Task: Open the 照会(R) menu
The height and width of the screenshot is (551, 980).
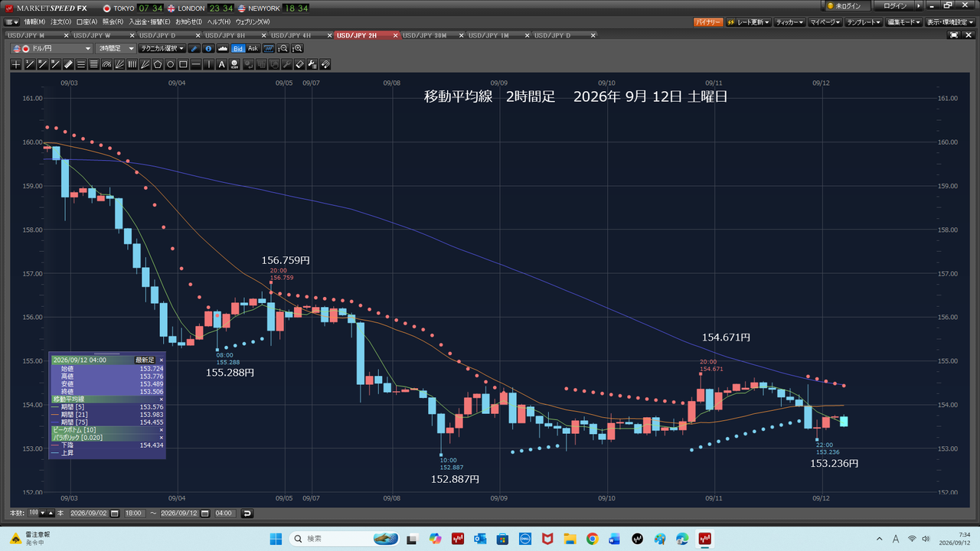Action: pyautogui.click(x=113, y=22)
